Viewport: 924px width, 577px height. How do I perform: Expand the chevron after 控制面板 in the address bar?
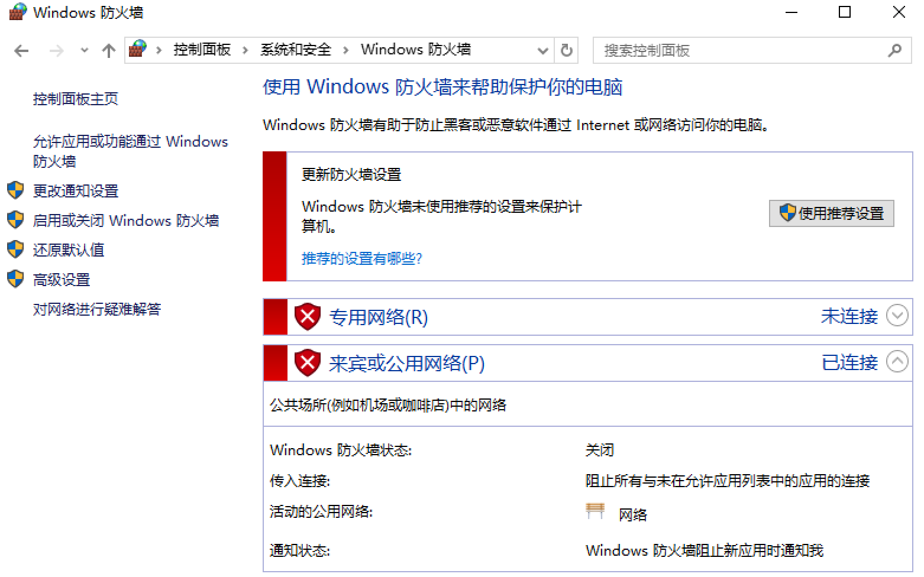click(245, 50)
